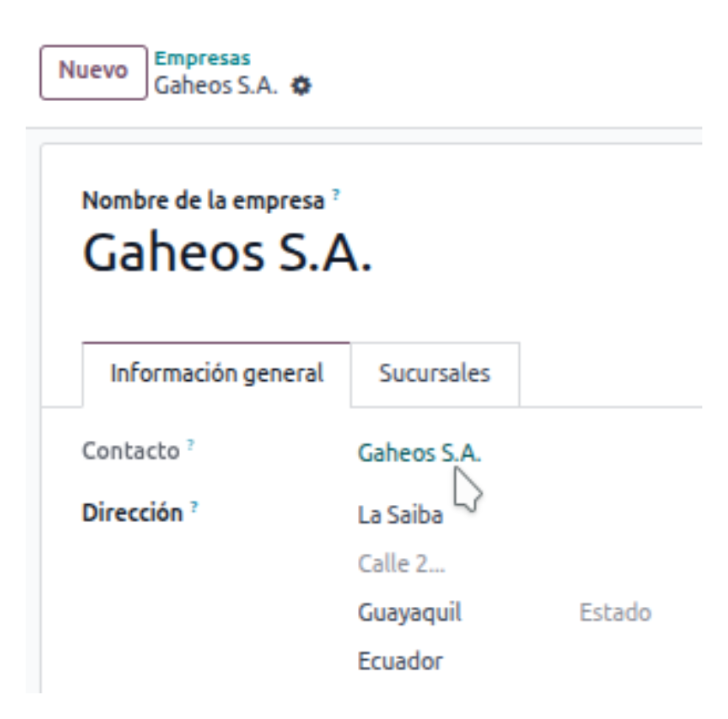Open the Ecuador country dropdown
This screenshot has width=728, height=719.
point(400,662)
